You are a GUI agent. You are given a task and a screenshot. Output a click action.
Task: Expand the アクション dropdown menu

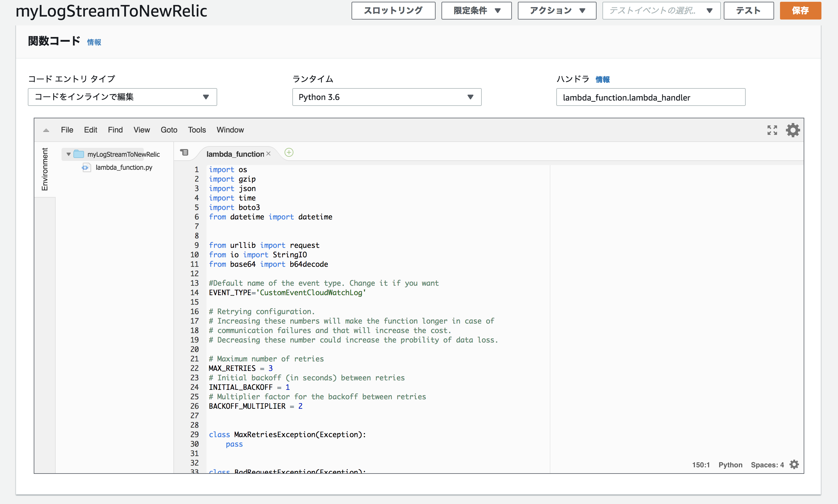pos(556,11)
